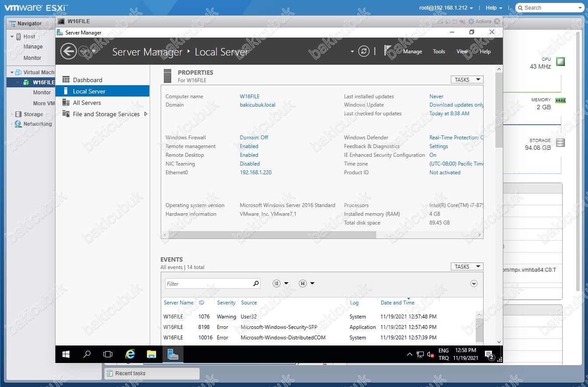Sort events by Date and Time column

point(398,303)
